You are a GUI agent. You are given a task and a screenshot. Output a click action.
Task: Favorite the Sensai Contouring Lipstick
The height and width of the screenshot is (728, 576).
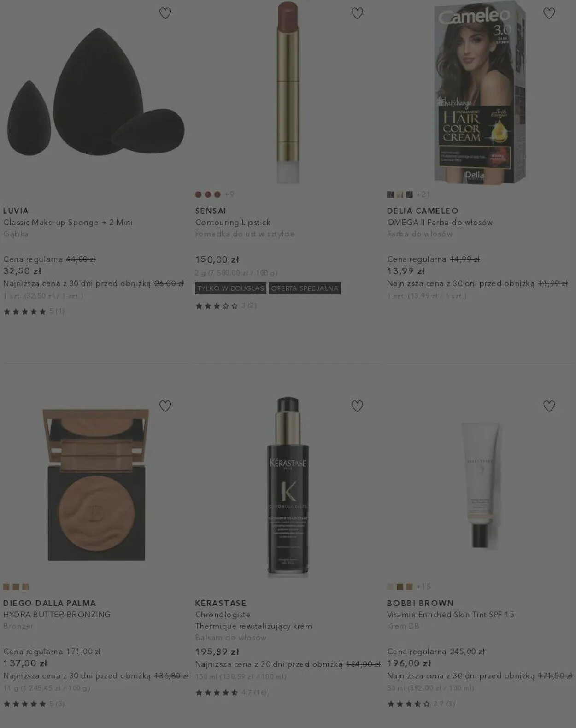pyautogui.click(x=357, y=13)
